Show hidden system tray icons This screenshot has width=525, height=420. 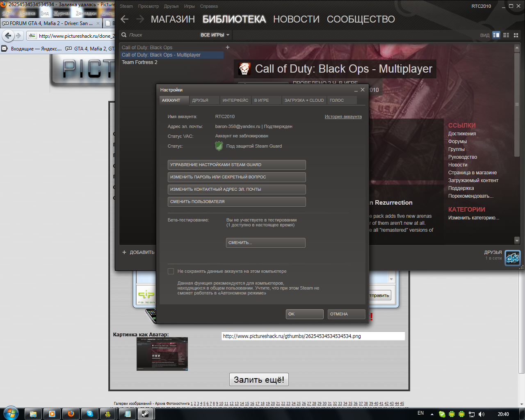432,414
